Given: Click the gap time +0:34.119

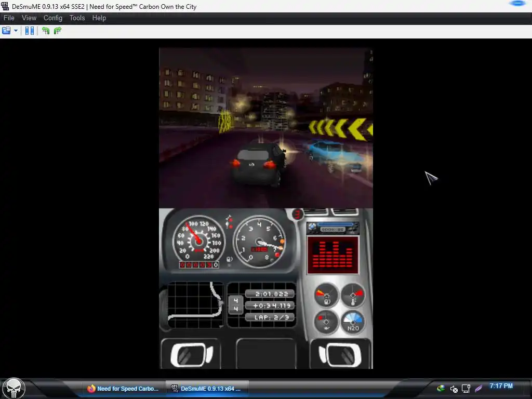Looking at the screenshot, I should 270,305.
